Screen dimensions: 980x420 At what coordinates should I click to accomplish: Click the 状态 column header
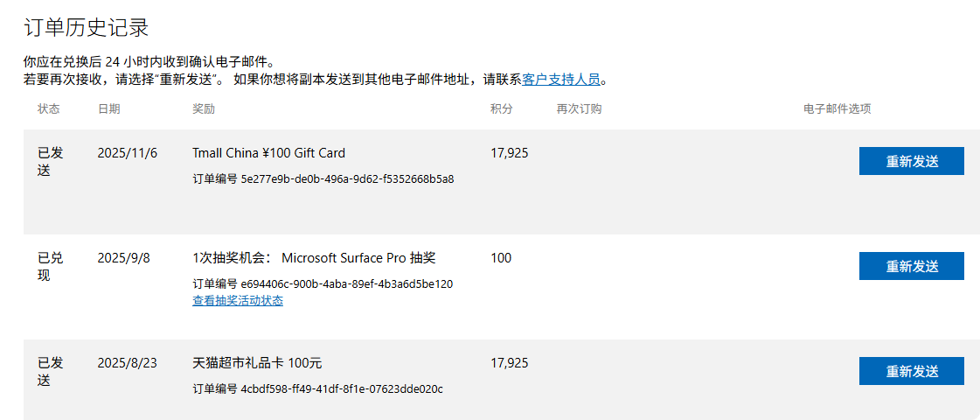[49, 109]
